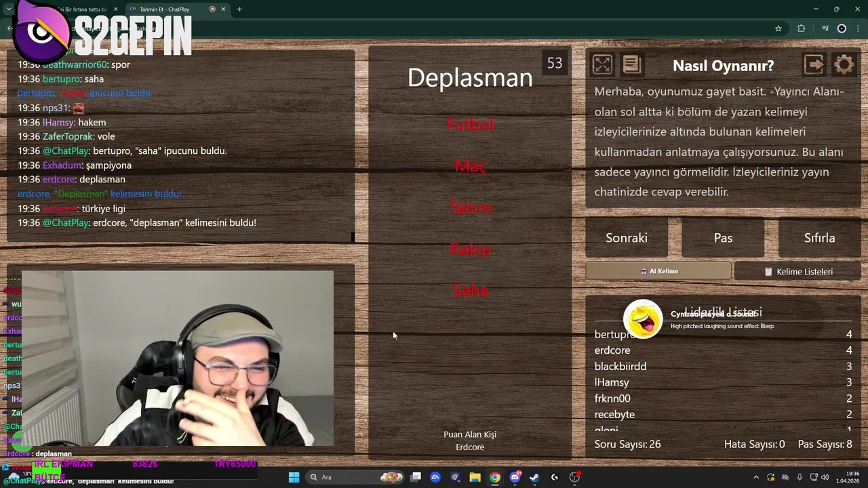The height and width of the screenshot is (488, 868).
Task: Open OBS Studio from taskbar
Action: 574,477
